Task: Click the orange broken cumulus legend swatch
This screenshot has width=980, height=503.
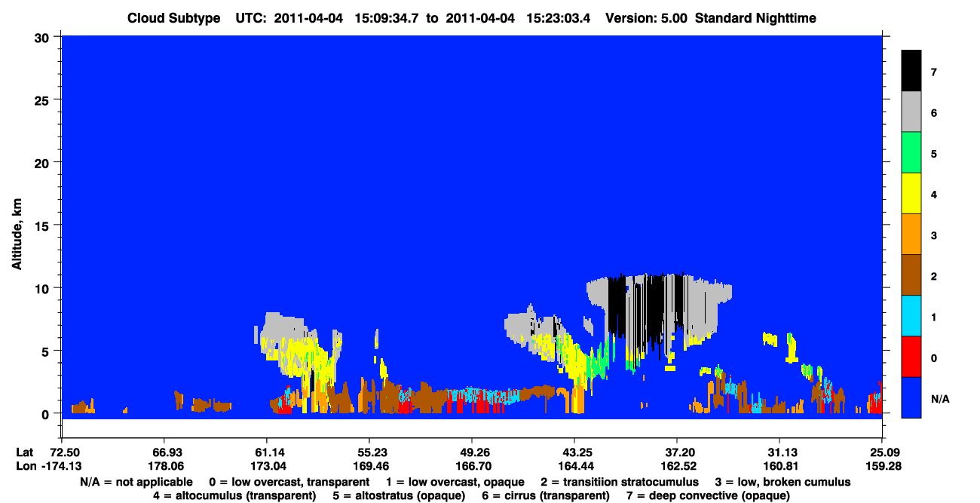Action: [911, 234]
